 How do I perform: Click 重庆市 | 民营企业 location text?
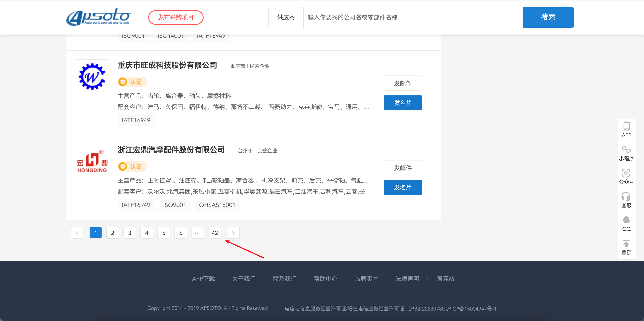coord(250,66)
